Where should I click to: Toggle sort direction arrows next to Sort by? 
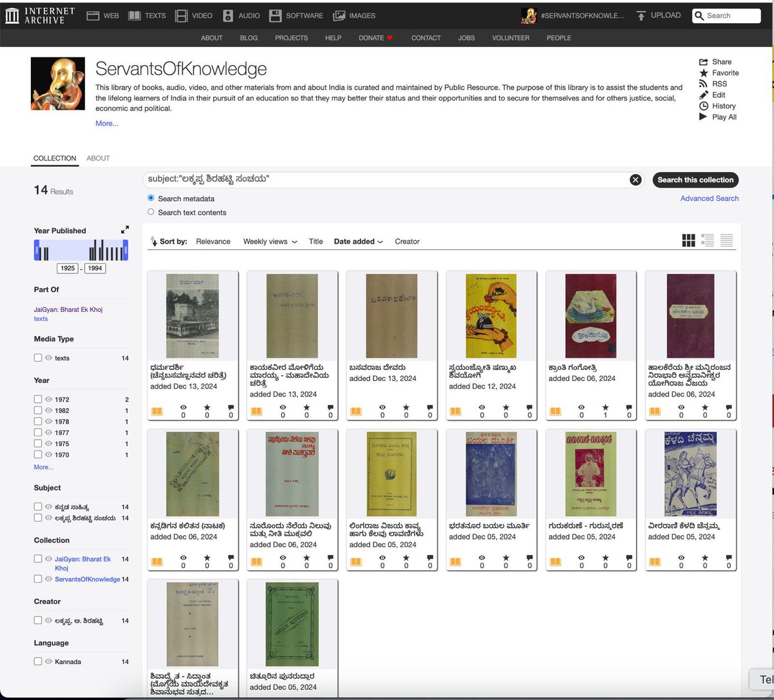[x=154, y=241]
